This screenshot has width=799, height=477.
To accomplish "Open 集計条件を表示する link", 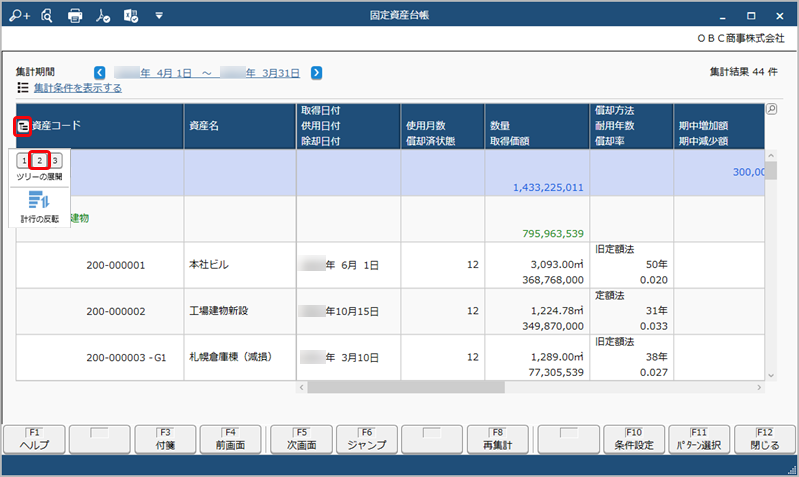I will [x=78, y=88].
